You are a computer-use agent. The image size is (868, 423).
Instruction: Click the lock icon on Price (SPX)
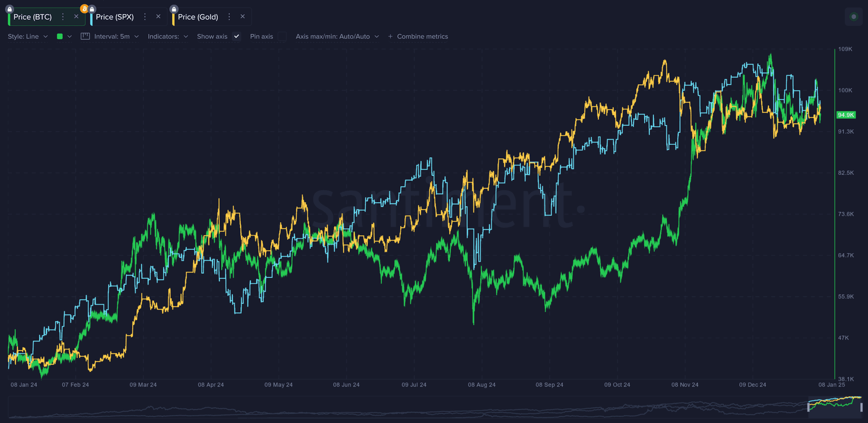[92, 9]
